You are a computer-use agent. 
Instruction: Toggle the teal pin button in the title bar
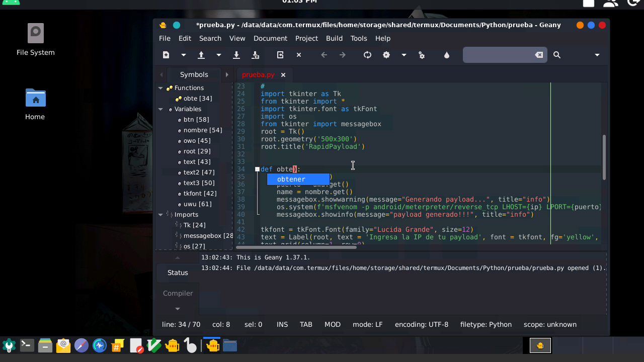[177, 25]
